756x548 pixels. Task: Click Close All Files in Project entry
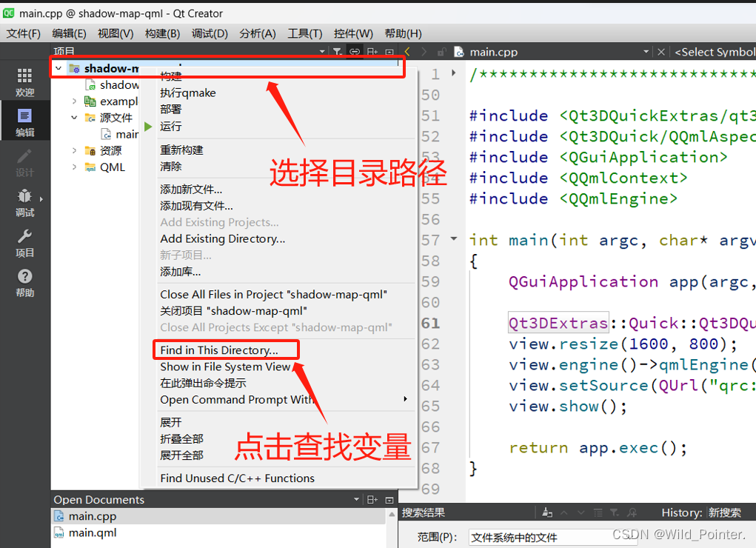coord(273,295)
